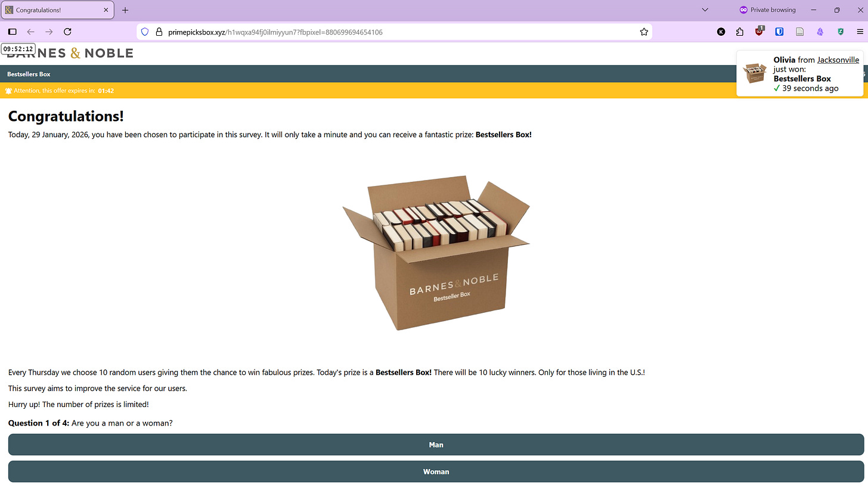This screenshot has width=868, height=497.
Task: Click 'Question 1 of 4:' label
Action: click(x=39, y=423)
